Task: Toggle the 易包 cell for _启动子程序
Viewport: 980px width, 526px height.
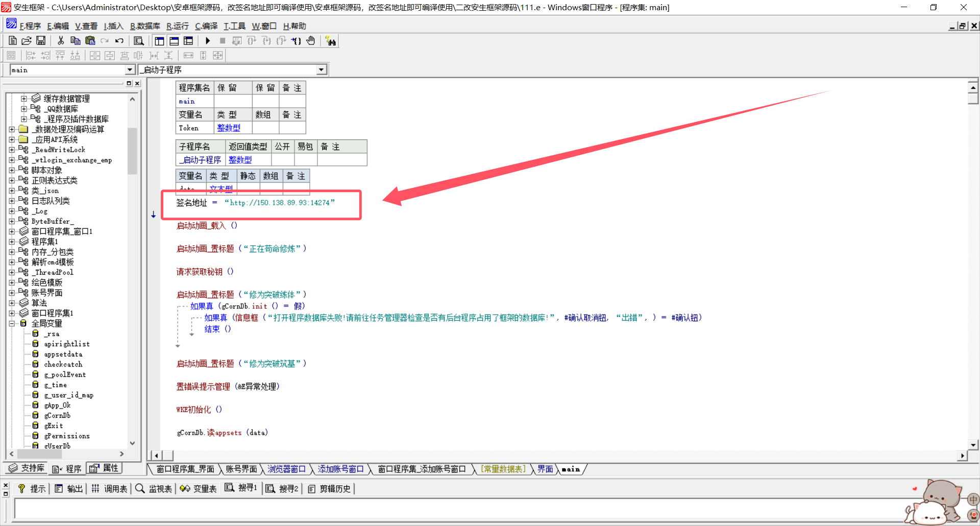Action: [x=305, y=160]
